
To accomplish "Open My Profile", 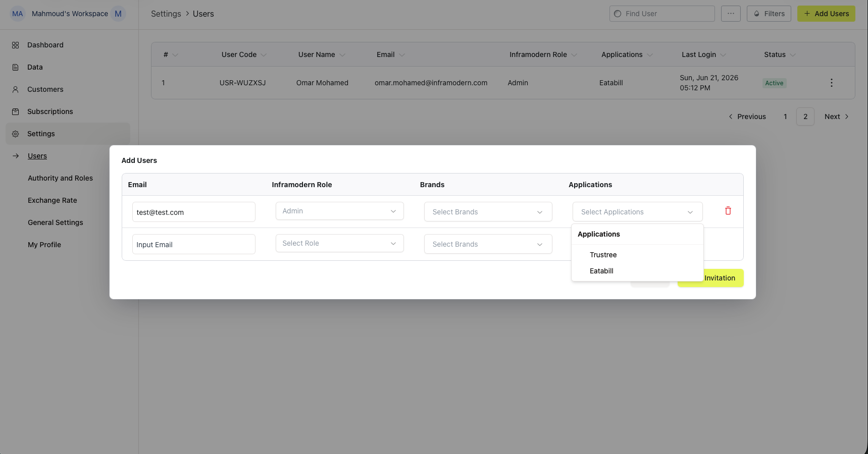I will 44,245.
